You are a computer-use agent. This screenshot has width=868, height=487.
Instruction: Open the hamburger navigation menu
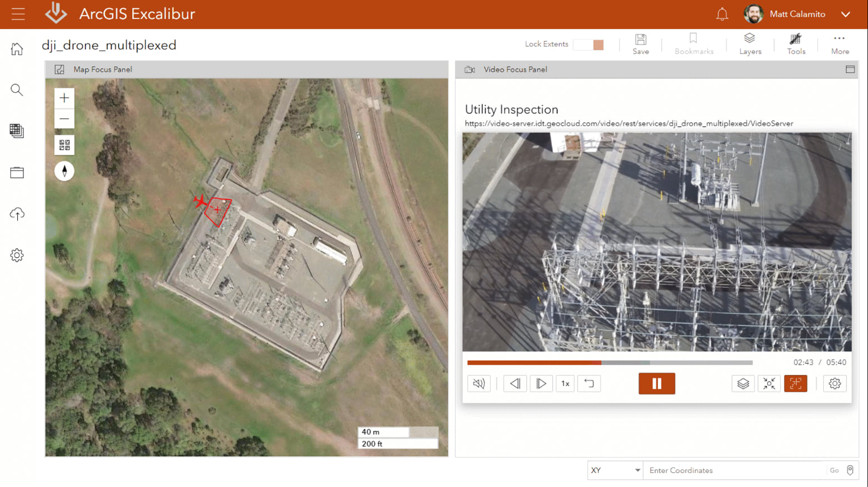[18, 14]
